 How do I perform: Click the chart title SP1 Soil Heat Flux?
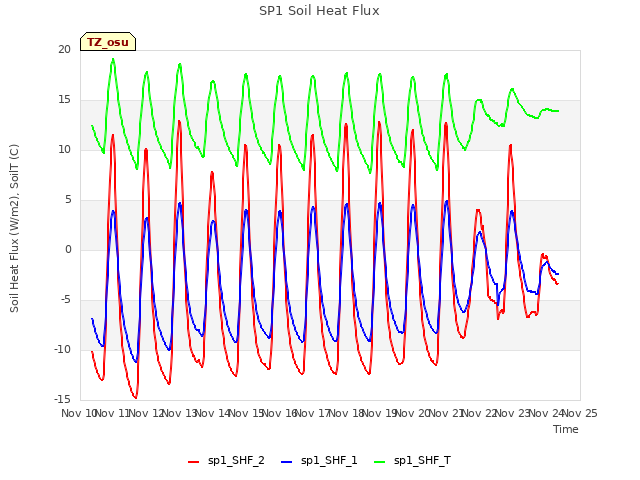point(319,11)
